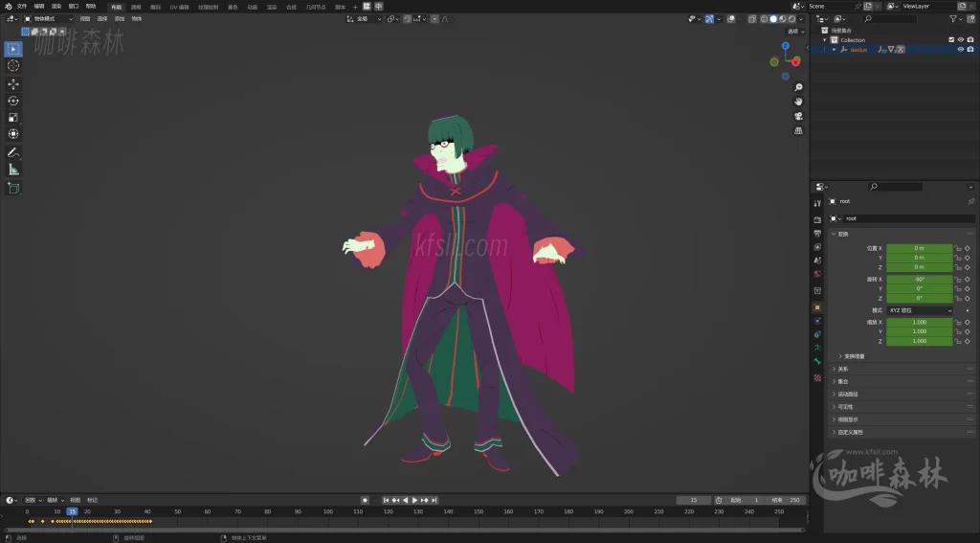Open the View Layer properties tab
This screenshot has height=543, width=980.
(x=817, y=247)
